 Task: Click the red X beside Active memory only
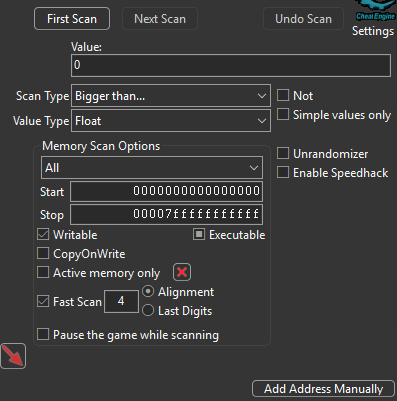tap(182, 272)
